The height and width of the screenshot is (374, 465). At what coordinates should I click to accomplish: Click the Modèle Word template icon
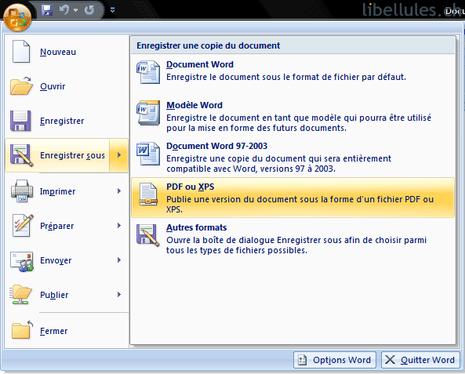148,113
